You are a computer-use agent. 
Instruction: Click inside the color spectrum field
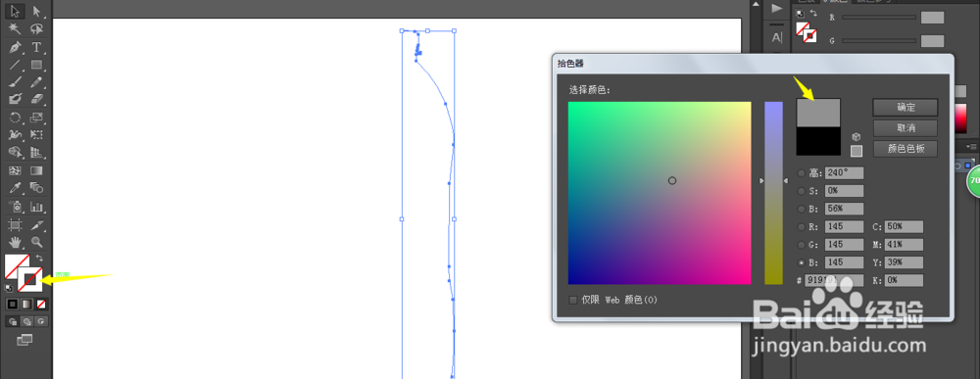(x=660, y=193)
